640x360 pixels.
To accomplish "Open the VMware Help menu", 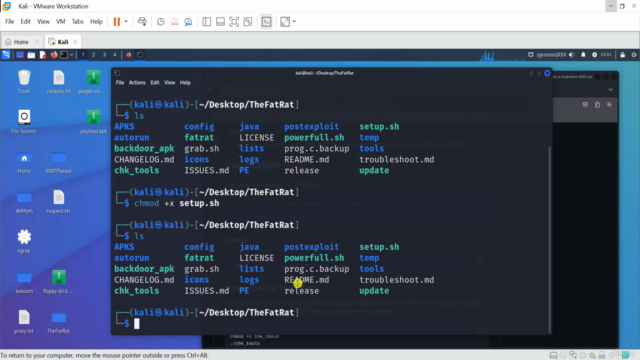I will point(96,22).
